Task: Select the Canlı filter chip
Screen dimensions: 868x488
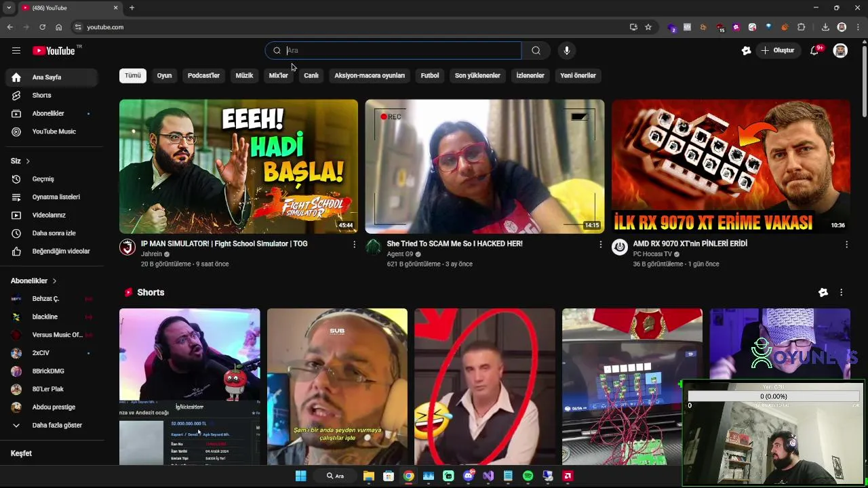Action: point(311,75)
